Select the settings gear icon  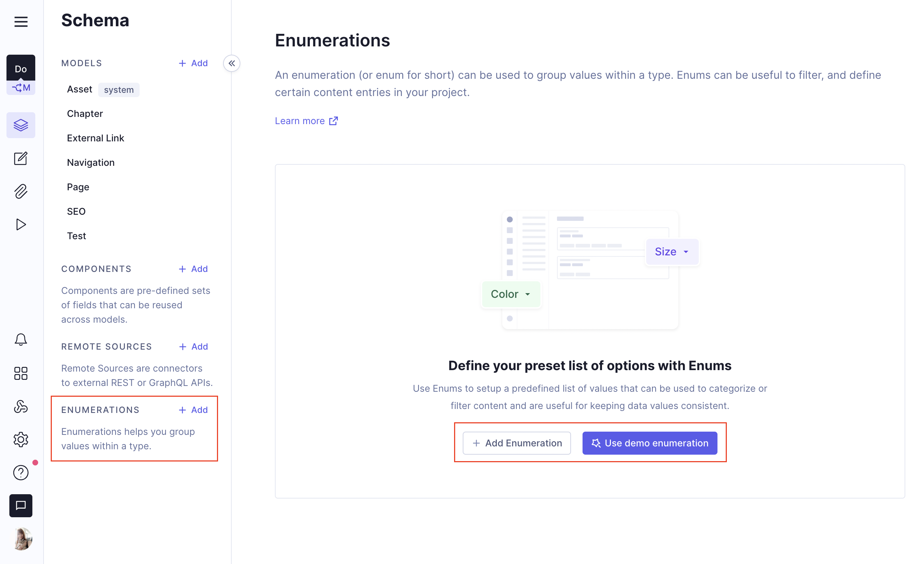pyautogui.click(x=21, y=439)
